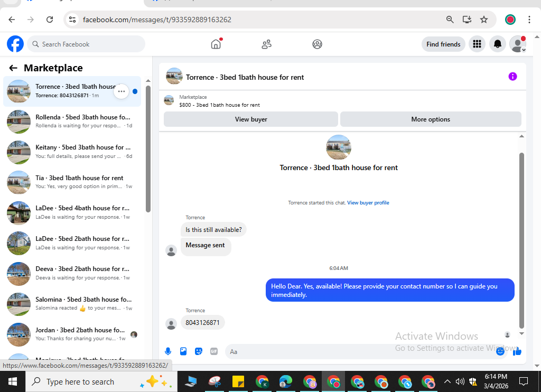Open the Chrome profile avatar
Viewport: 541px width, 392px height.
pos(510,20)
